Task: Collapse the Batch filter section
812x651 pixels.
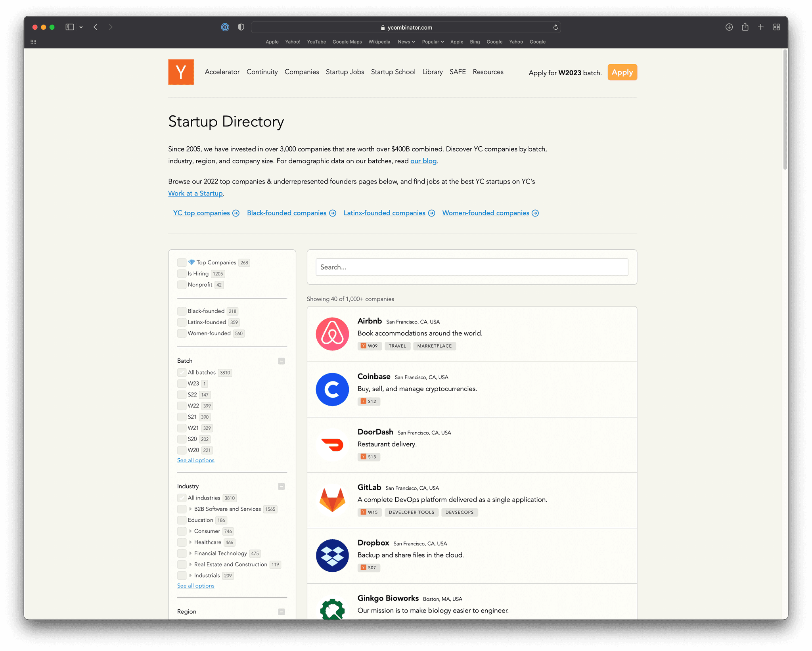Action: (x=282, y=361)
